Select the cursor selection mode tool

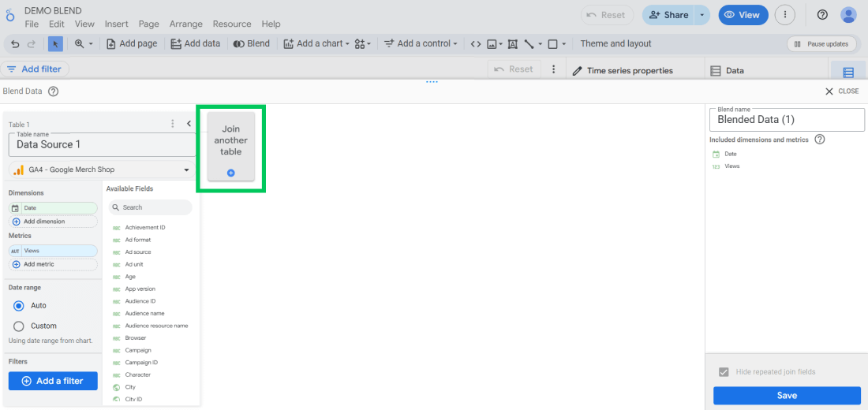point(55,44)
